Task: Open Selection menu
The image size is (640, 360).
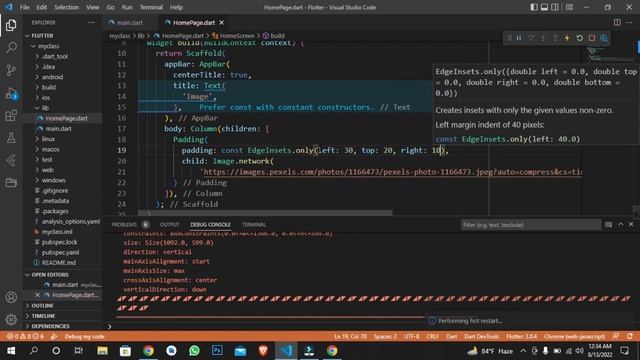Action: point(67,7)
